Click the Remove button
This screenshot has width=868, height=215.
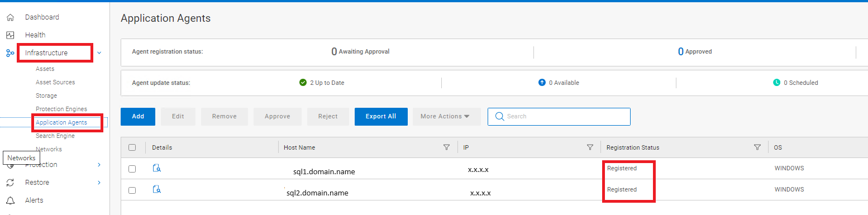click(225, 117)
